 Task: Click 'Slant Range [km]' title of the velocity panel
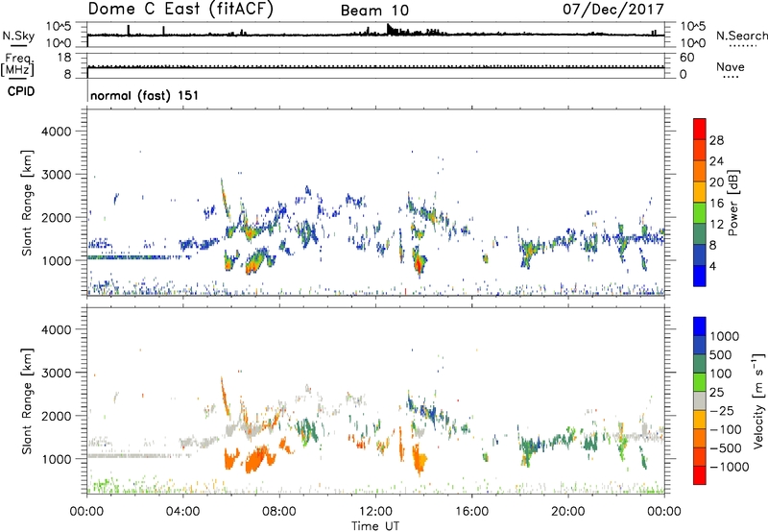coord(27,401)
